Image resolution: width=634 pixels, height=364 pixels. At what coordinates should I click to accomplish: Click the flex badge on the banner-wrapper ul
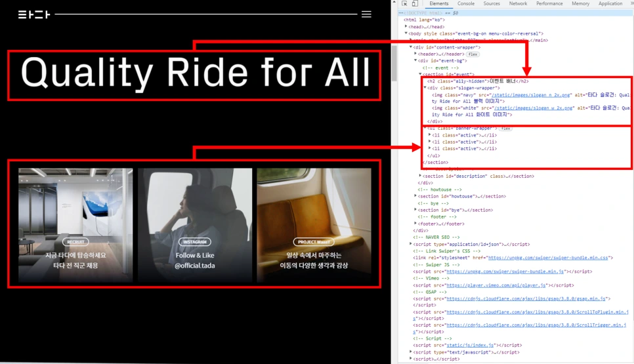[x=505, y=129]
